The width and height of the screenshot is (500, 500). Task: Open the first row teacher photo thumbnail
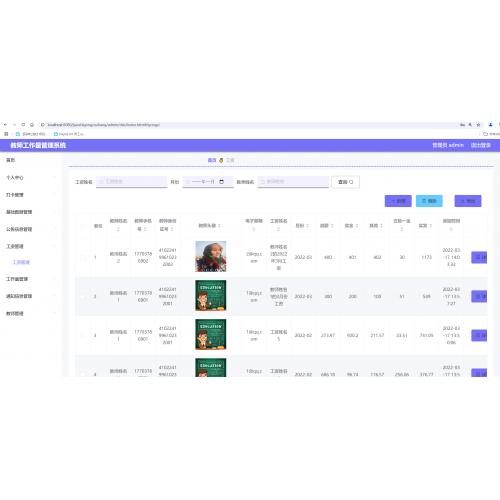tap(211, 256)
